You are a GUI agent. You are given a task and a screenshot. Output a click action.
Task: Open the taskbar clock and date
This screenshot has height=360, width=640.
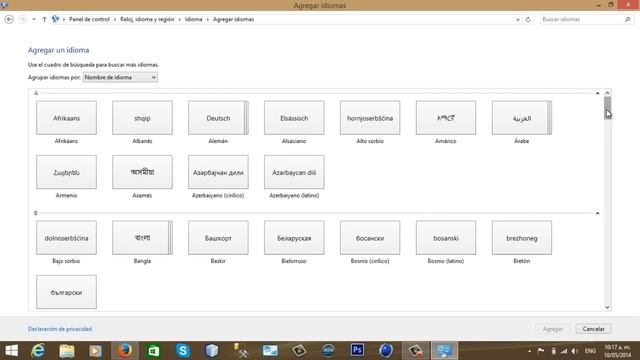[x=617, y=351]
